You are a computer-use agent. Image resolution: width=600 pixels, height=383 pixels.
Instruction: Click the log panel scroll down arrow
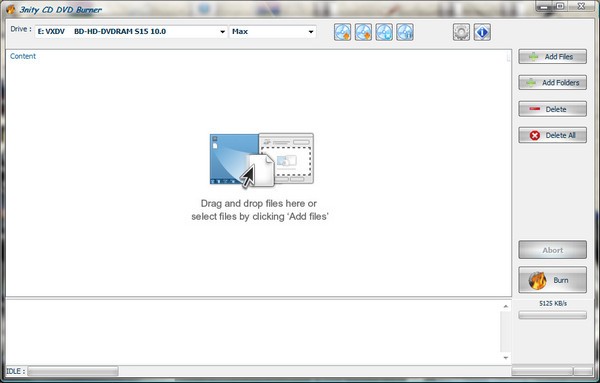(x=505, y=358)
